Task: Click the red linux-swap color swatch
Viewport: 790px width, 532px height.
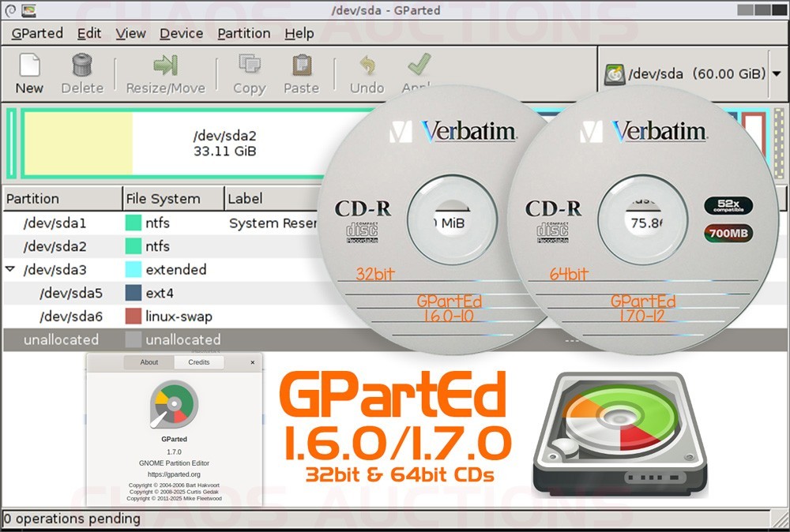Action: click(x=133, y=316)
